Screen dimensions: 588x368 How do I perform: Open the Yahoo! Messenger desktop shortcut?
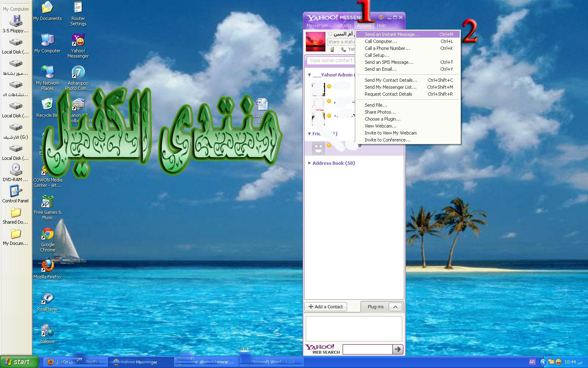(78, 41)
